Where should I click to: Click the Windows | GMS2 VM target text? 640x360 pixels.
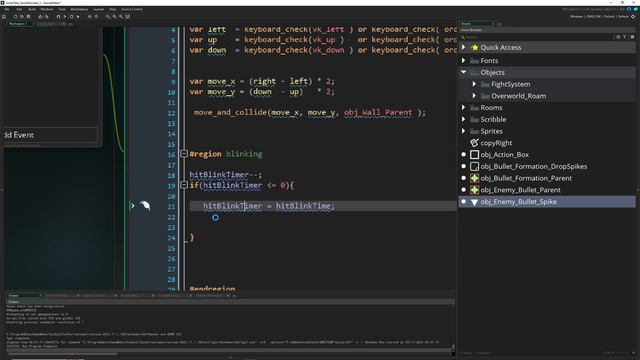coord(585,17)
